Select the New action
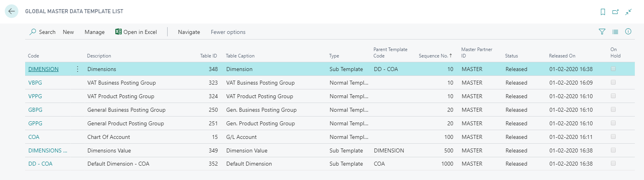 click(x=68, y=32)
